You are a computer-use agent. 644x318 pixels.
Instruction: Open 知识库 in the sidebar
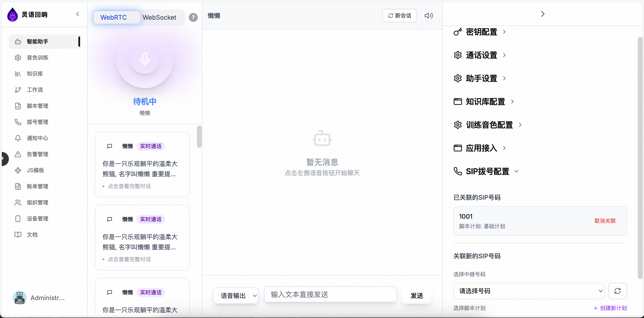coord(45,74)
